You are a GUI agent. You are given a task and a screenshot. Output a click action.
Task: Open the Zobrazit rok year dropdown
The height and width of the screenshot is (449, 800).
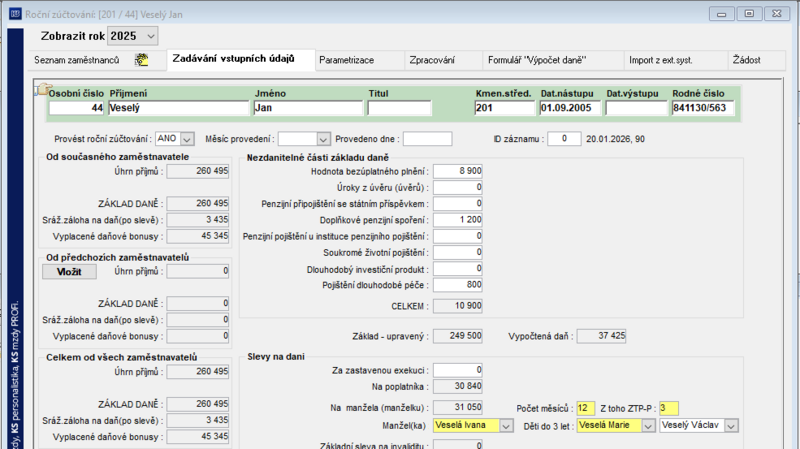[151, 36]
